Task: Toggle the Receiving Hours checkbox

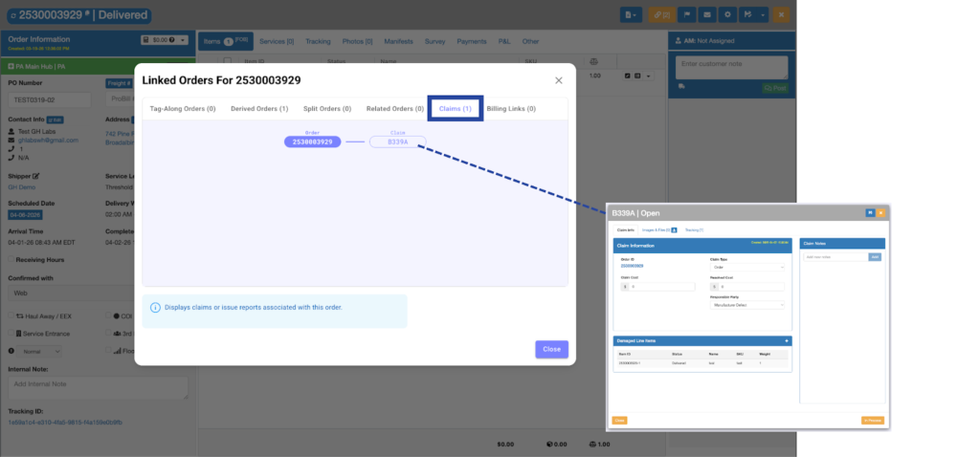Action: tap(11, 258)
